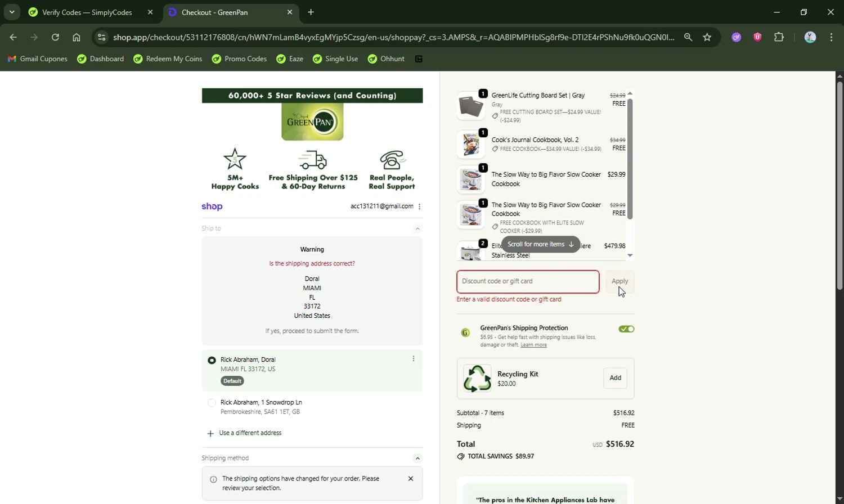This screenshot has height=504, width=844.
Task: Close the Verify Codes SimplyCodes tab
Action: 150,12
